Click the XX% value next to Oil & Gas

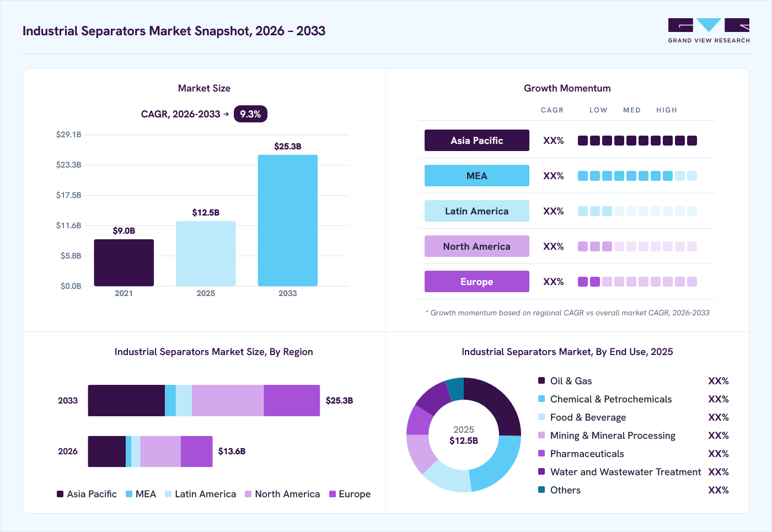719,381
